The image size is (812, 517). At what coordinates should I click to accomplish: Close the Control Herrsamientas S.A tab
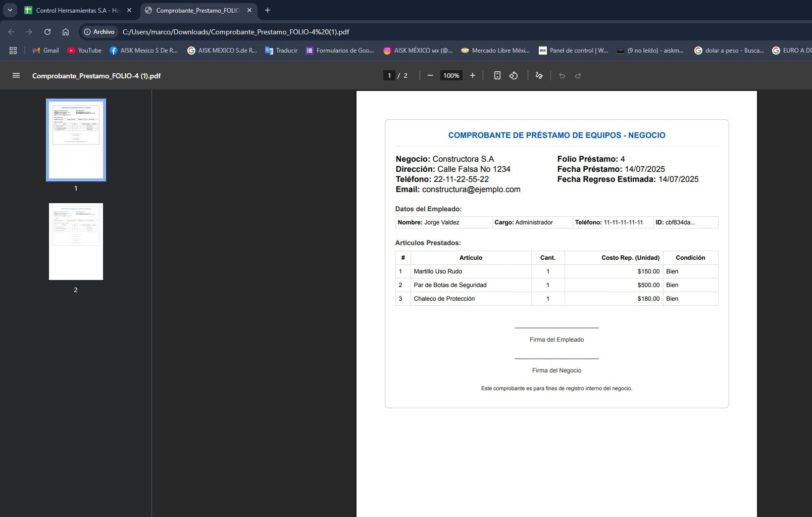point(129,10)
